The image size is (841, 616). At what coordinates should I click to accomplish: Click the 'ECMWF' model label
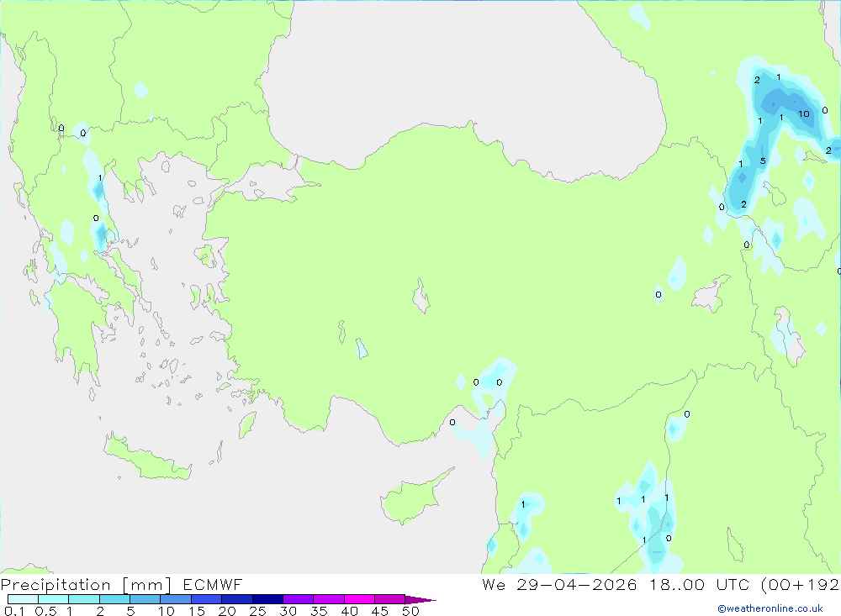[213, 584]
